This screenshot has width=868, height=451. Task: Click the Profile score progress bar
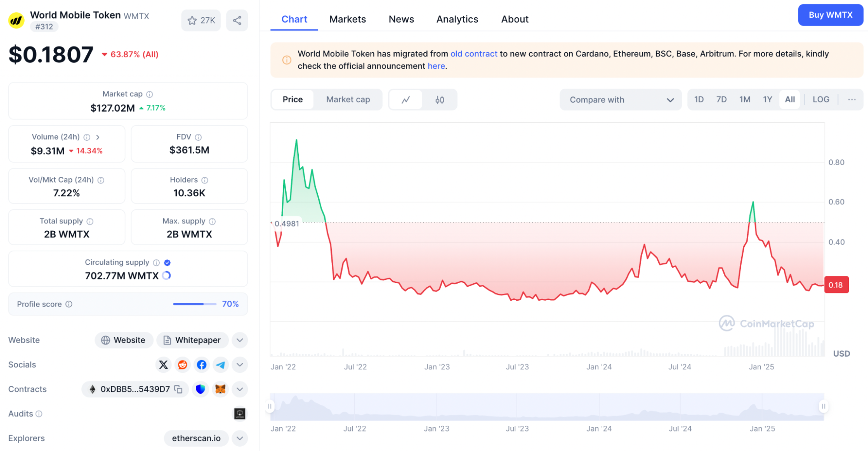(x=195, y=304)
